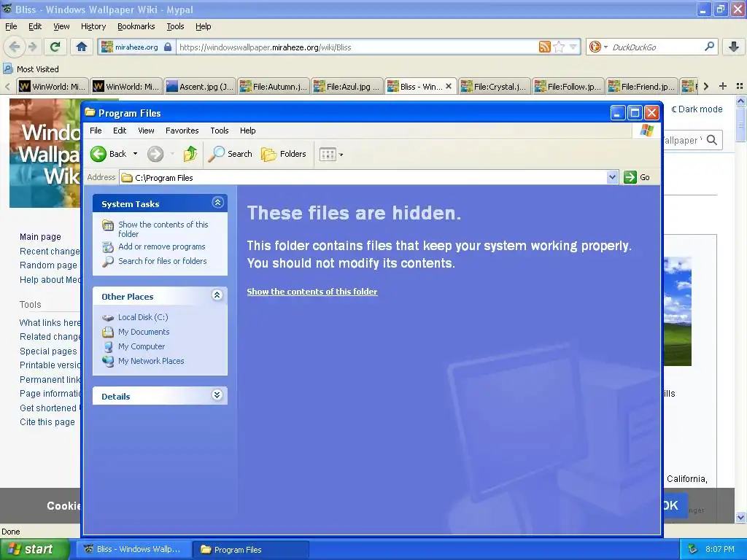
Task: Choose Search for files or folders
Action: coord(155,261)
